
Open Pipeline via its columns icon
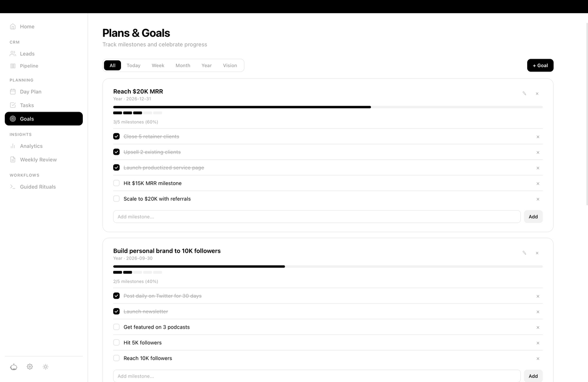13,66
